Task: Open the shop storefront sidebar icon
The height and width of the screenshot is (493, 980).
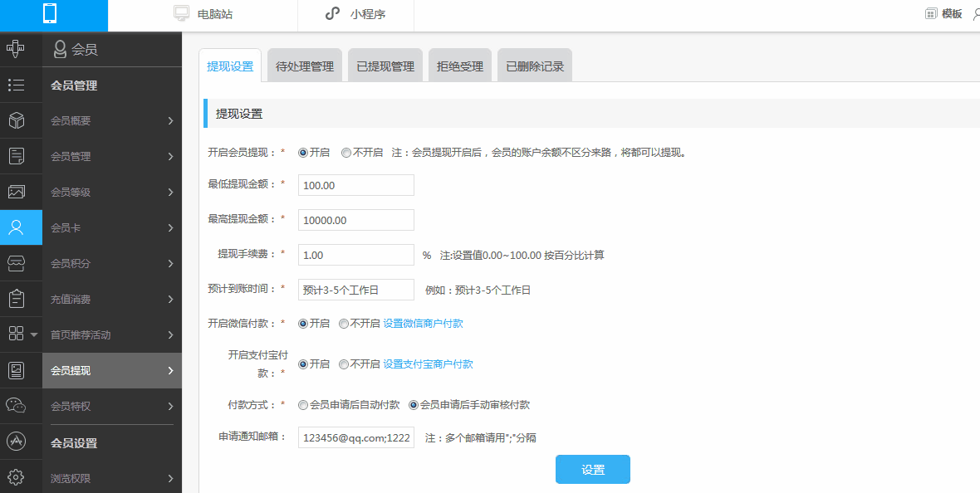Action: pyautogui.click(x=16, y=263)
